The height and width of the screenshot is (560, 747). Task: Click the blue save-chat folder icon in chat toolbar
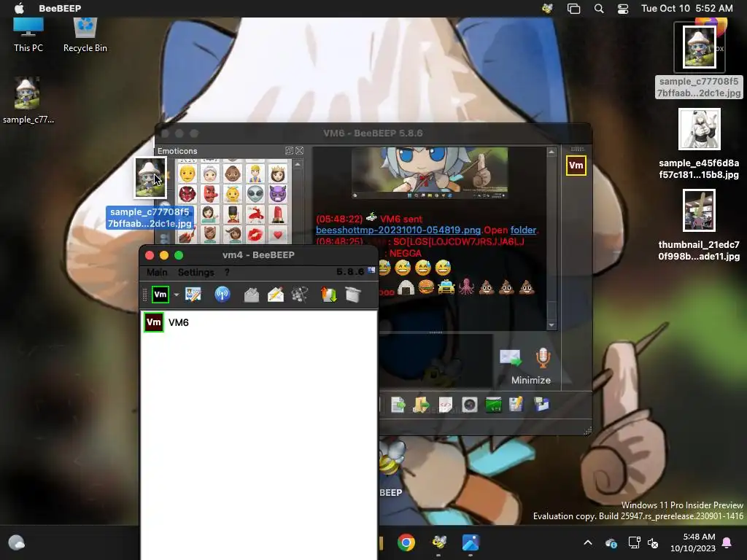(x=541, y=405)
